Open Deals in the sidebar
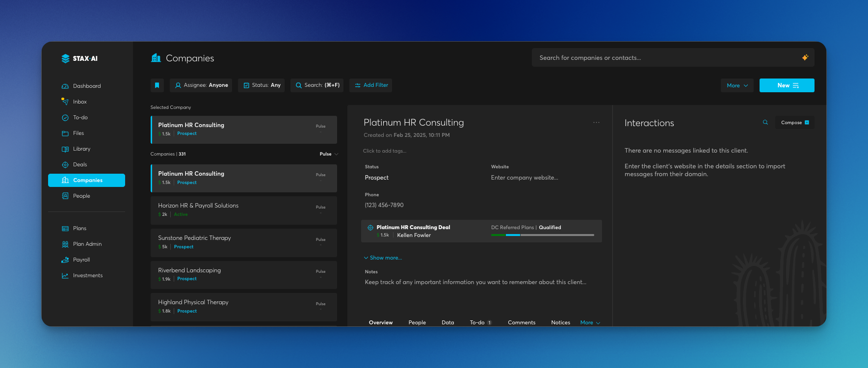 [79, 165]
